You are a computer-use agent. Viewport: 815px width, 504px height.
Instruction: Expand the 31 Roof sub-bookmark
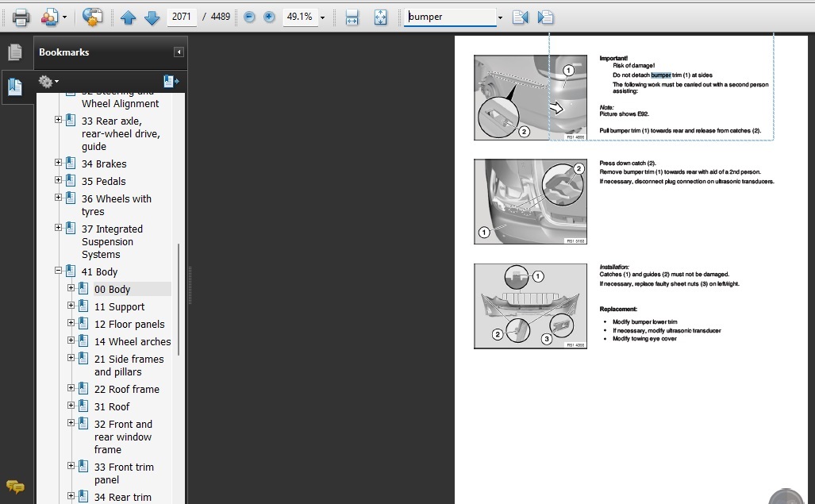click(x=71, y=406)
